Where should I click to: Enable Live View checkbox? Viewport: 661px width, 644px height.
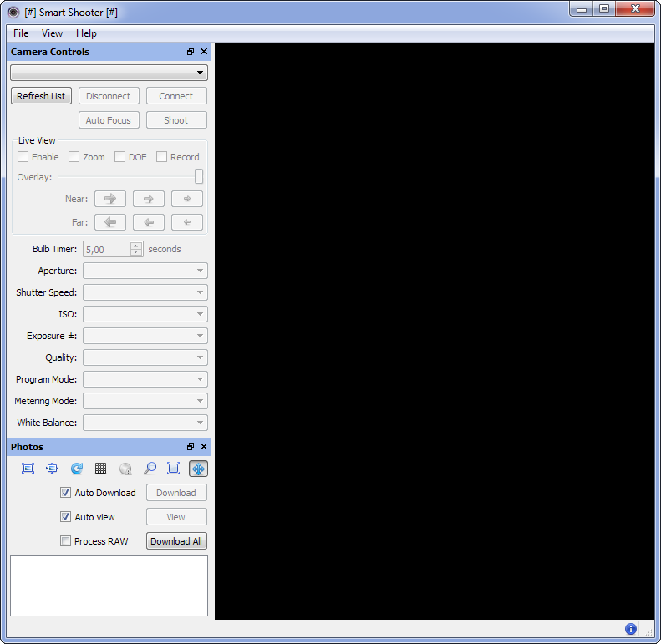[x=23, y=157]
